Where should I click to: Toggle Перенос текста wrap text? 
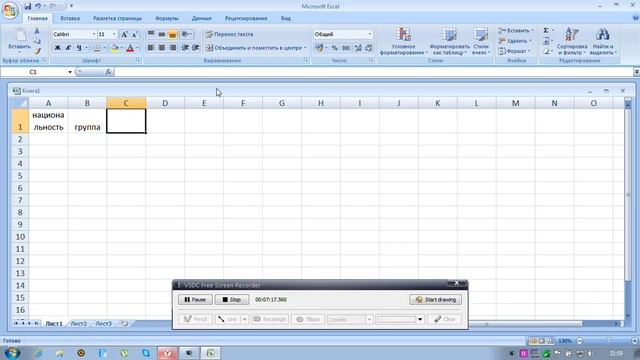[x=229, y=34]
